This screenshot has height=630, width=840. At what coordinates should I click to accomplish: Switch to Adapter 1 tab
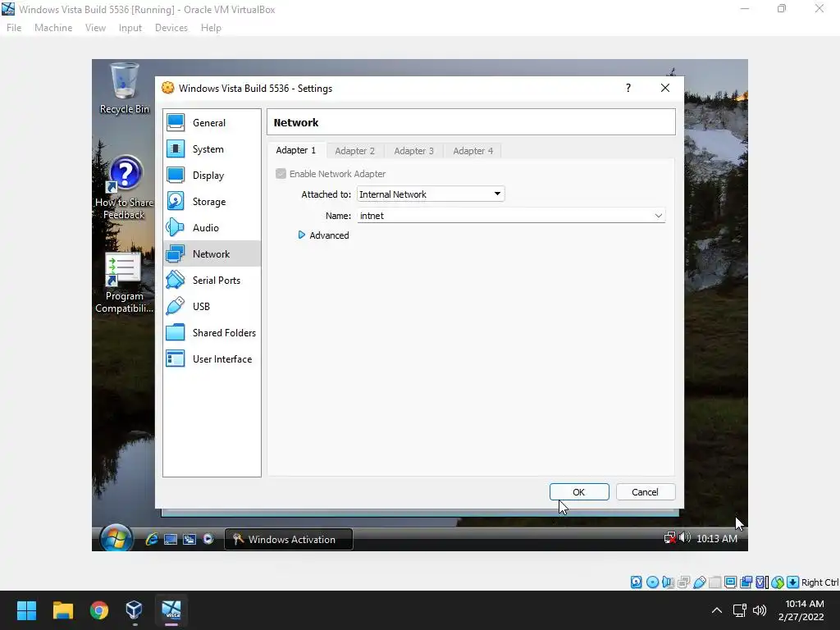[295, 151]
